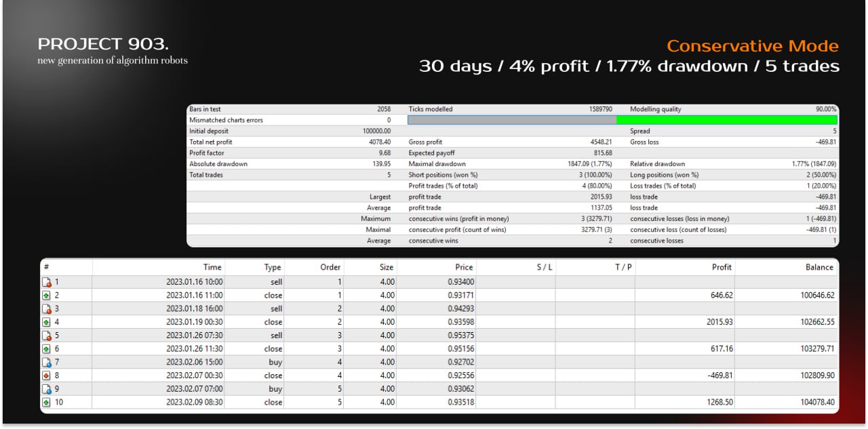The width and height of the screenshot is (868, 429).
Task: Click the Gross profit value 4548.21
Action: click(601, 142)
